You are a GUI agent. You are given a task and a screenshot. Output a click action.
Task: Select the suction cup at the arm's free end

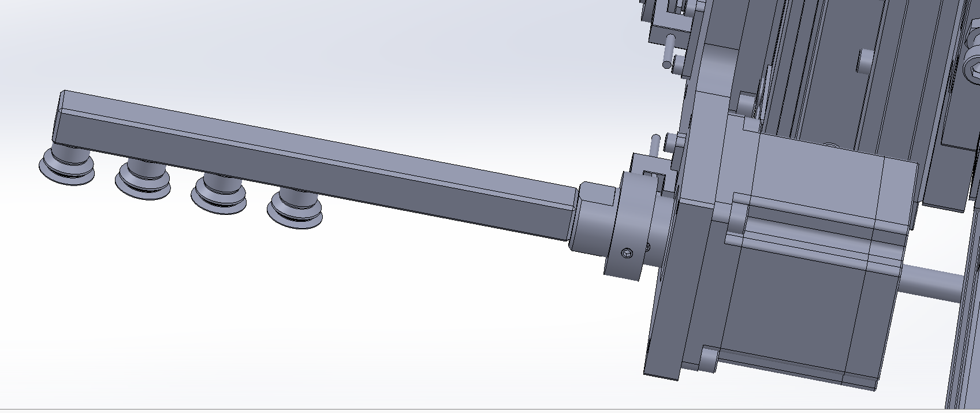click(x=66, y=165)
